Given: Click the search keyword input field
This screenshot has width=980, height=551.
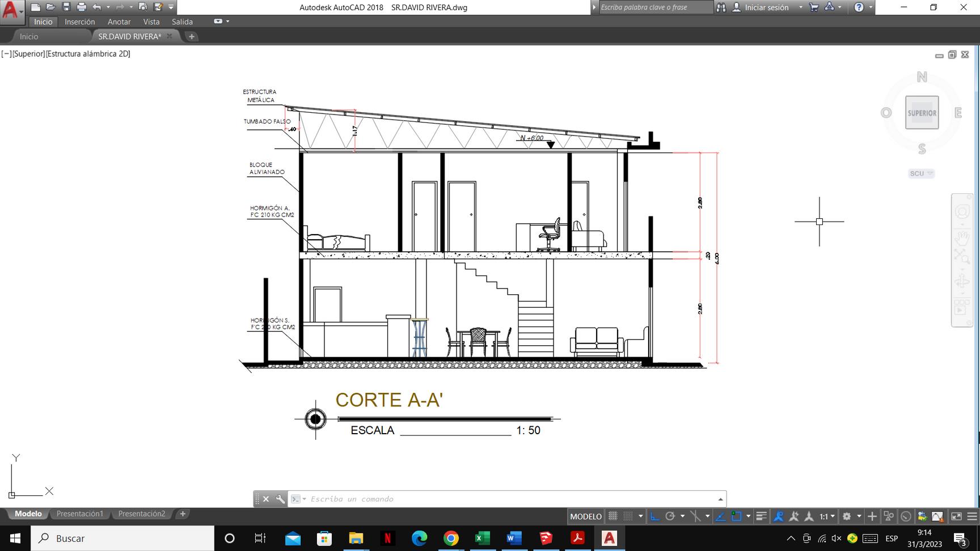Looking at the screenshot, I should click(x=656, y=7).
